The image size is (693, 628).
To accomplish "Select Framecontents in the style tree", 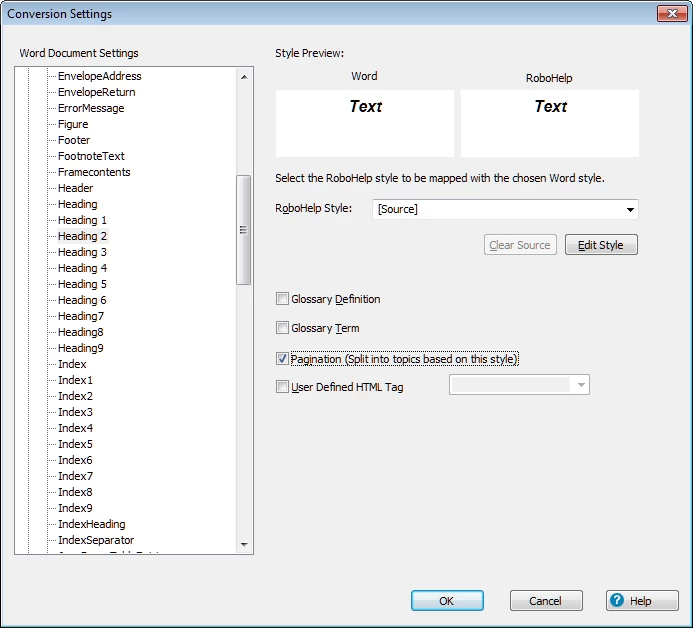I will pos(94,172).
